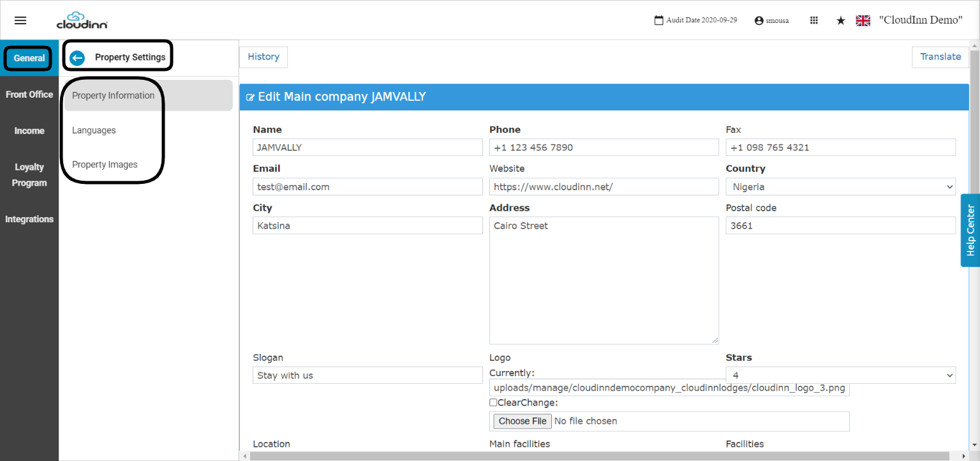Click the "No file chosen" text
Image resolution: width=980 pixels, height=461 pixels.
click(x=586, y=421)
